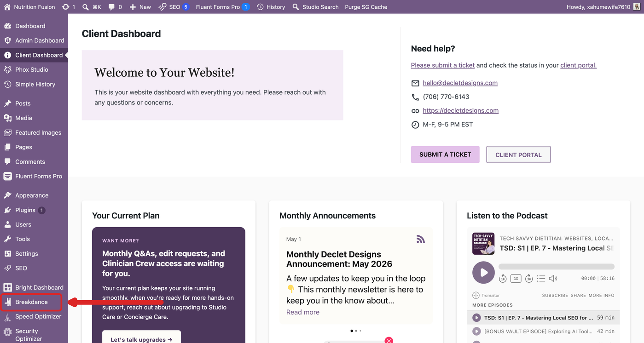
Task: Open Admin Dashboard in the sidebar
Action: [34, 40]
